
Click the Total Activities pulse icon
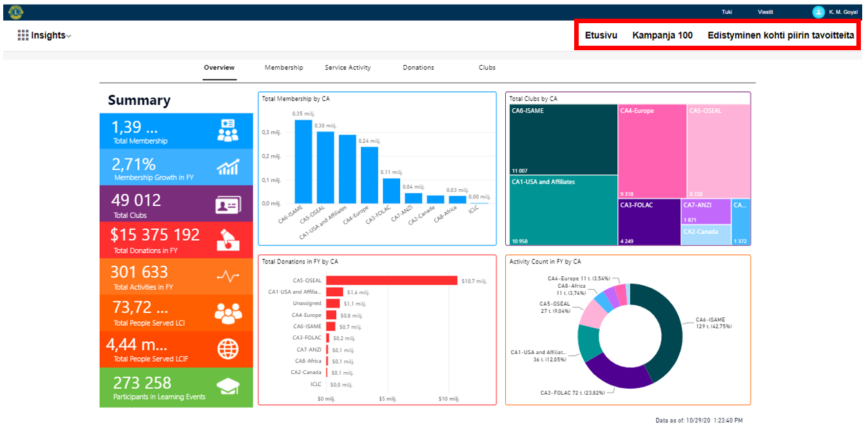(227, 277)
